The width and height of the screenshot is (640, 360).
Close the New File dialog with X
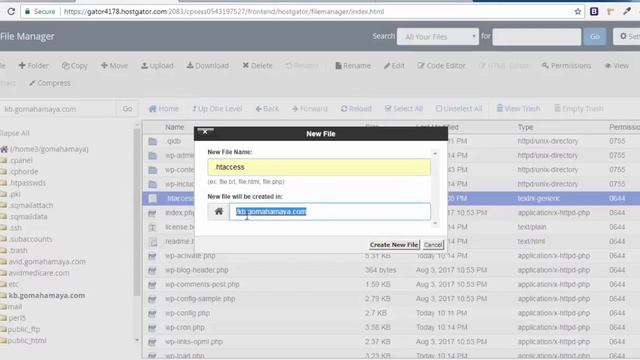point(205,132)
